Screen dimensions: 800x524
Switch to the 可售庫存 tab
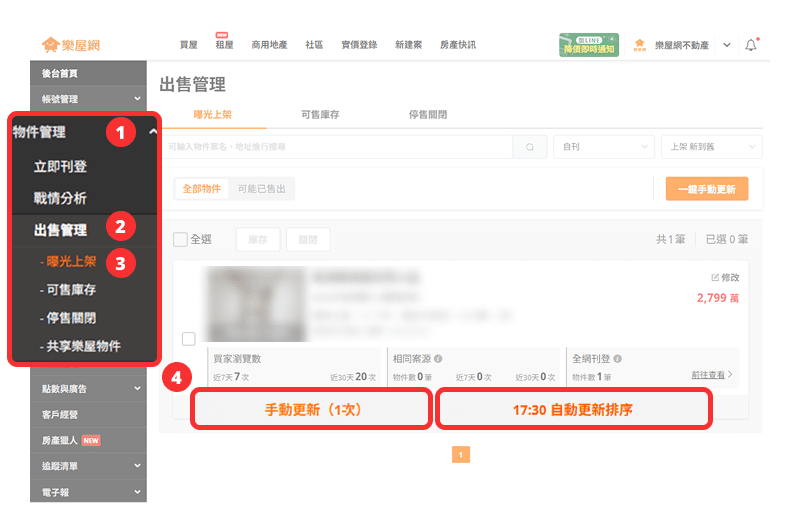coord(320,115)
